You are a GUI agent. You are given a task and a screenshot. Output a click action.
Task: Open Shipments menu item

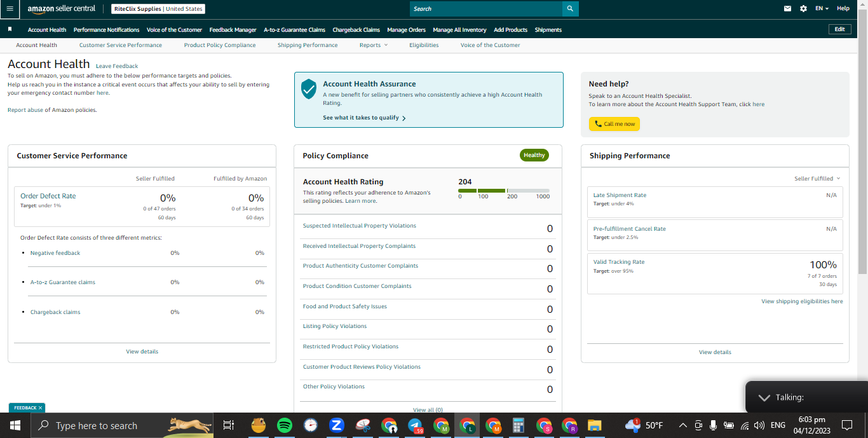(x=548, y=30)
